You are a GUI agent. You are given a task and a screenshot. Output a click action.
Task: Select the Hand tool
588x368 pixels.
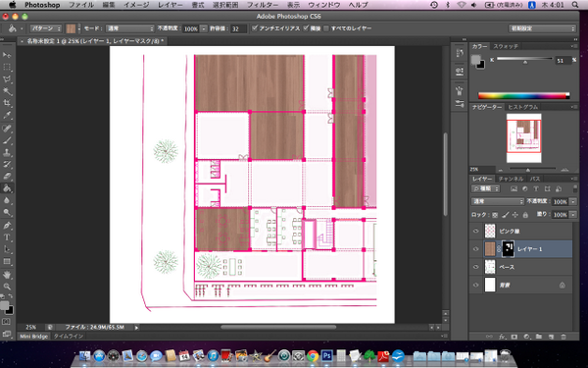coord(7,275)
